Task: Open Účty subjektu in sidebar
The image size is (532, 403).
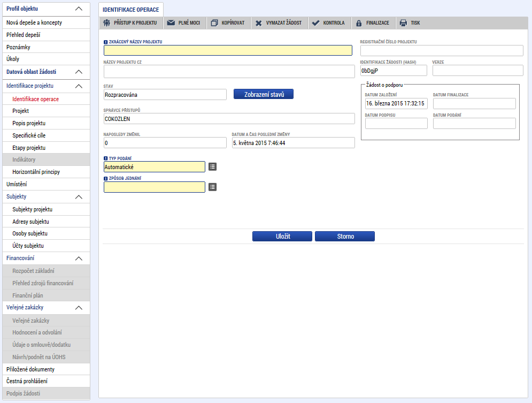Action: [46, 246]
